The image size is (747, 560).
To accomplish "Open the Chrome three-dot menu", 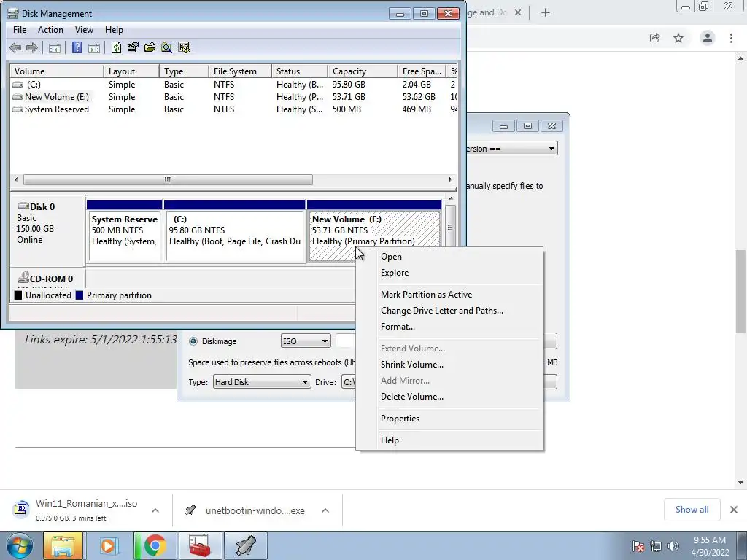I will [731, 38].
